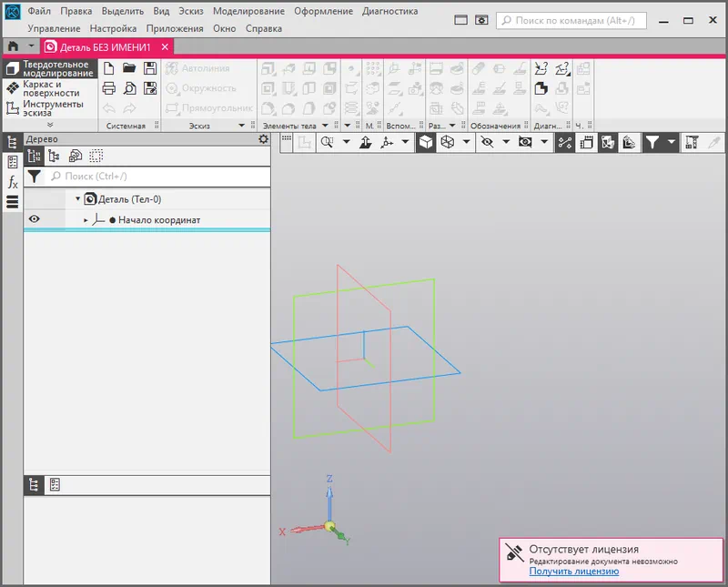Viewport: 728px width, 587px height.
Task: Click the command search field (Alt+/)
Action: 571,20
